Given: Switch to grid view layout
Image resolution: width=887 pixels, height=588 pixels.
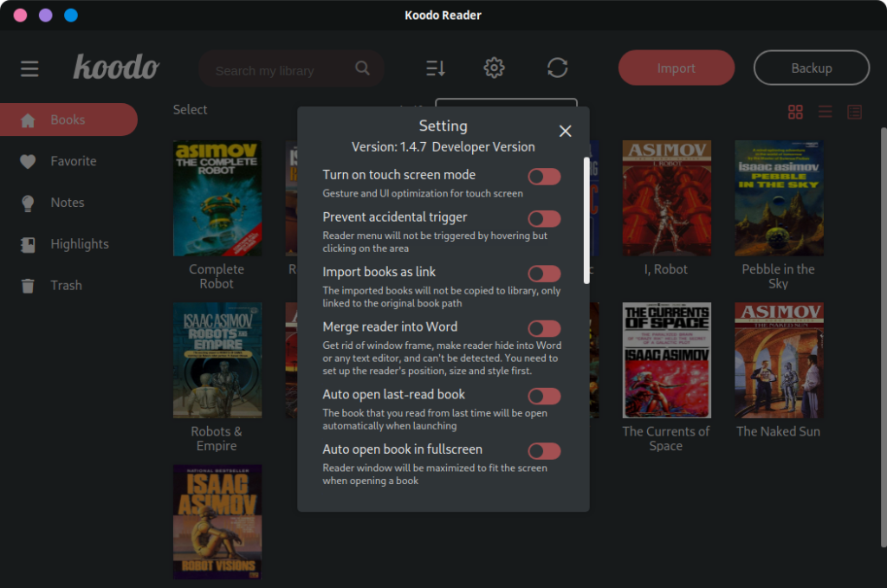Looking at the screenshot, I should (x=795, y=111).
